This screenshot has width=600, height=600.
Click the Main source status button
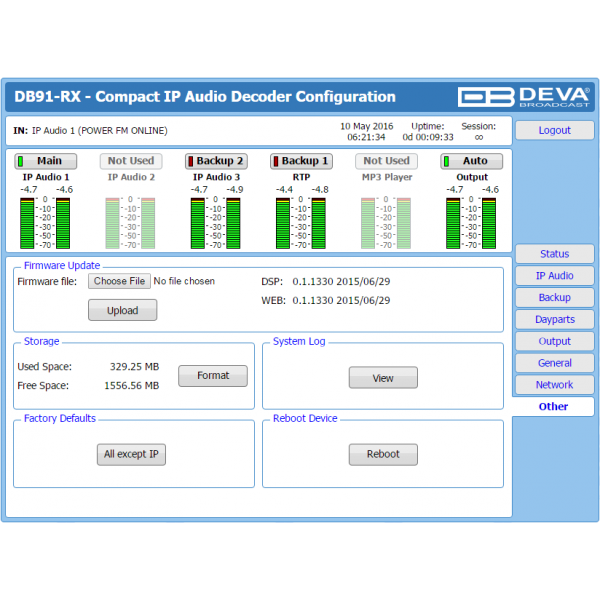point(46,161)
